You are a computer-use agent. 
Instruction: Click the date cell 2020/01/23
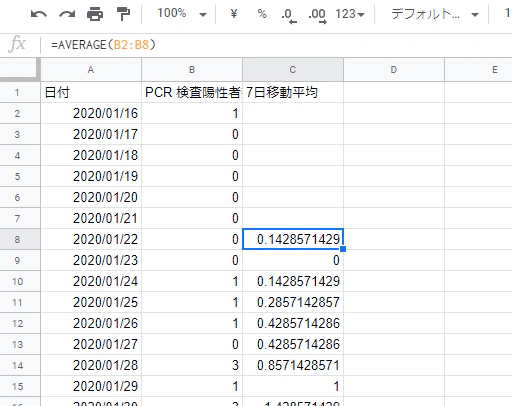click(91, 260)
